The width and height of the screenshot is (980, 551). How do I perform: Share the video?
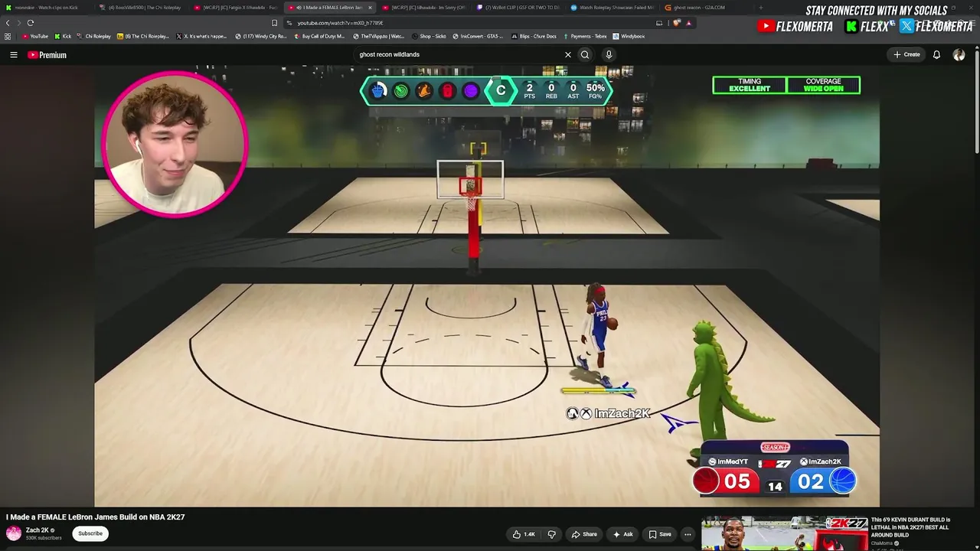pyautogui.click(x=584, y=534)
